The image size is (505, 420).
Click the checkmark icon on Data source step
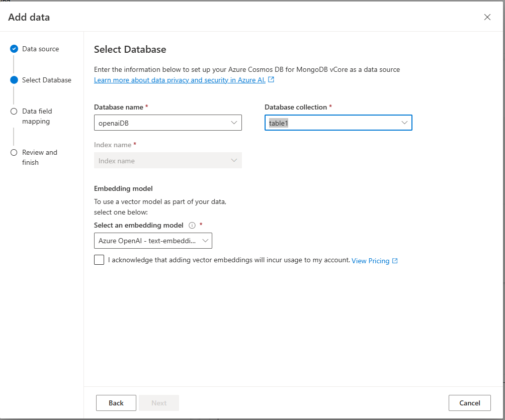[x=14, y=49]
